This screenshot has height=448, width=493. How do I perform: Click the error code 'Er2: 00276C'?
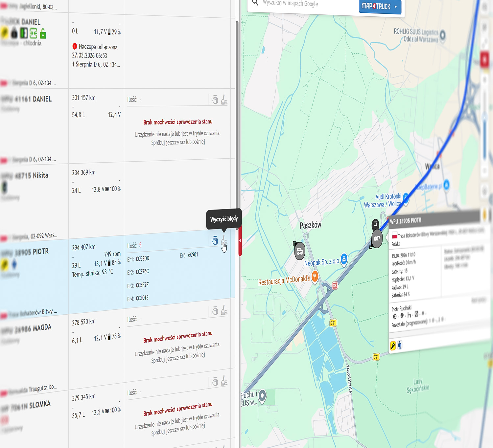coord(138,272)
